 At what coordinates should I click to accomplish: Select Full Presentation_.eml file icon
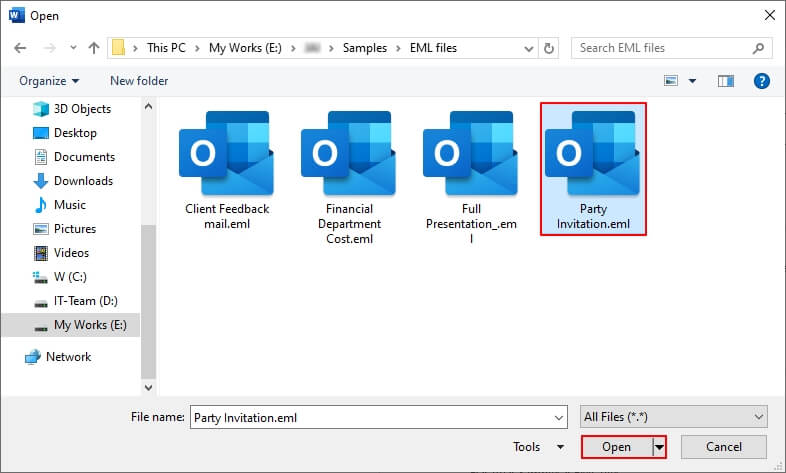click(471, 153)
